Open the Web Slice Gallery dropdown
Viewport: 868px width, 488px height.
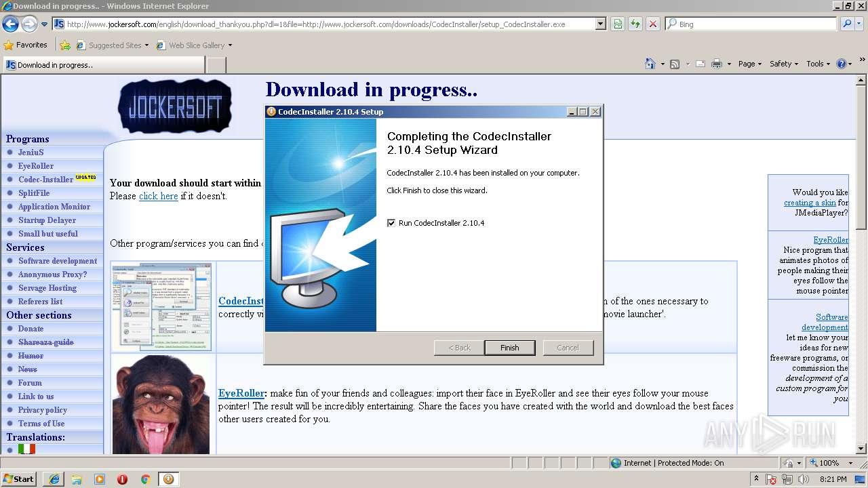194,45
